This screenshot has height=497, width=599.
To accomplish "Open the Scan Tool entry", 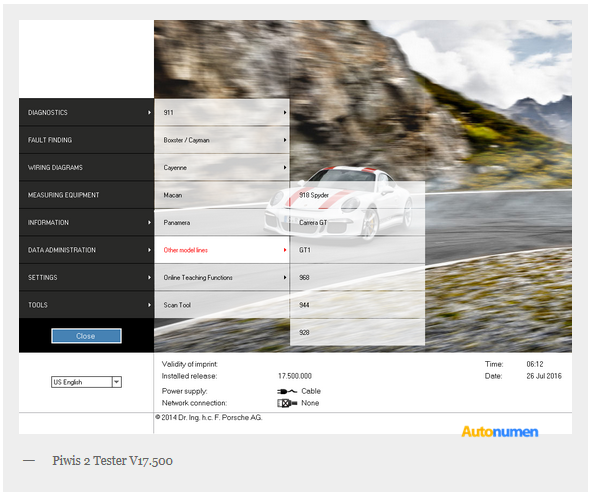I will [x=222, y=305].
